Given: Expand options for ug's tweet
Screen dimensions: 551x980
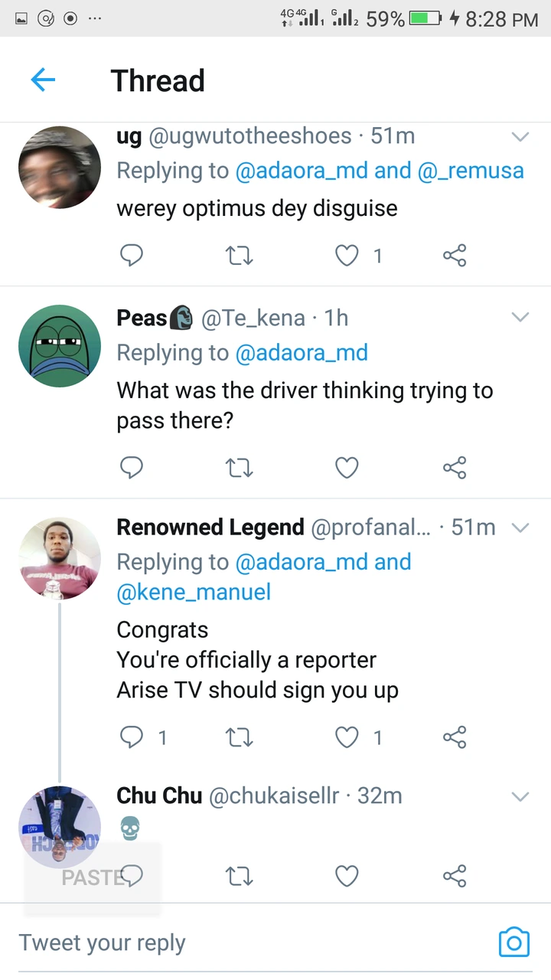Looking at the screenshot, I should (520, 137).
